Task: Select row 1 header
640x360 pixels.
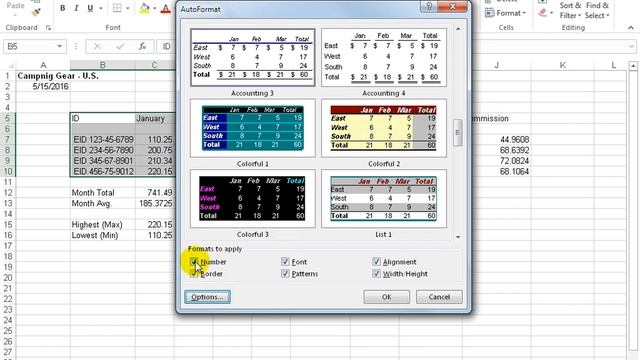Action: [8, 76]
